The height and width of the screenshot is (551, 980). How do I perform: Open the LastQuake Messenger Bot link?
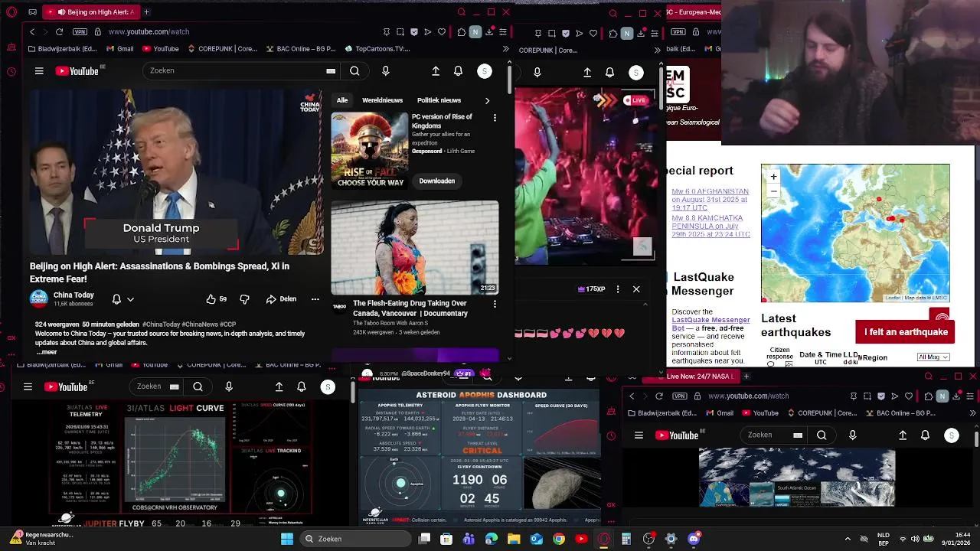(710, 324)
